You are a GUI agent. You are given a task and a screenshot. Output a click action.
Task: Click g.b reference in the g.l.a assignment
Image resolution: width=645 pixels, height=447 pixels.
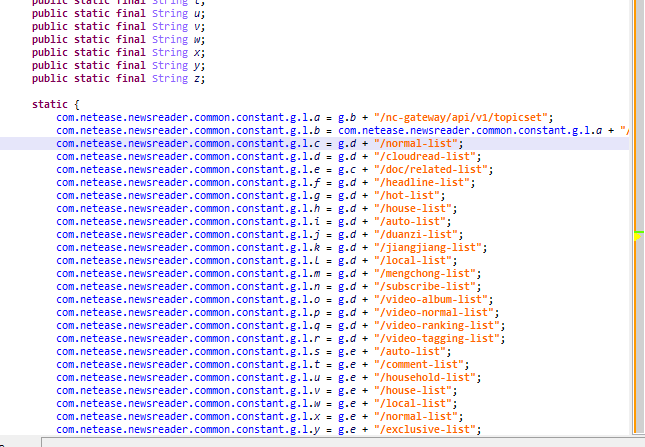[347, 118]
